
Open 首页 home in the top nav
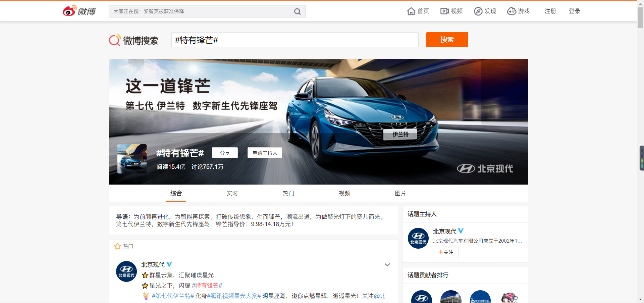(418, 11)
